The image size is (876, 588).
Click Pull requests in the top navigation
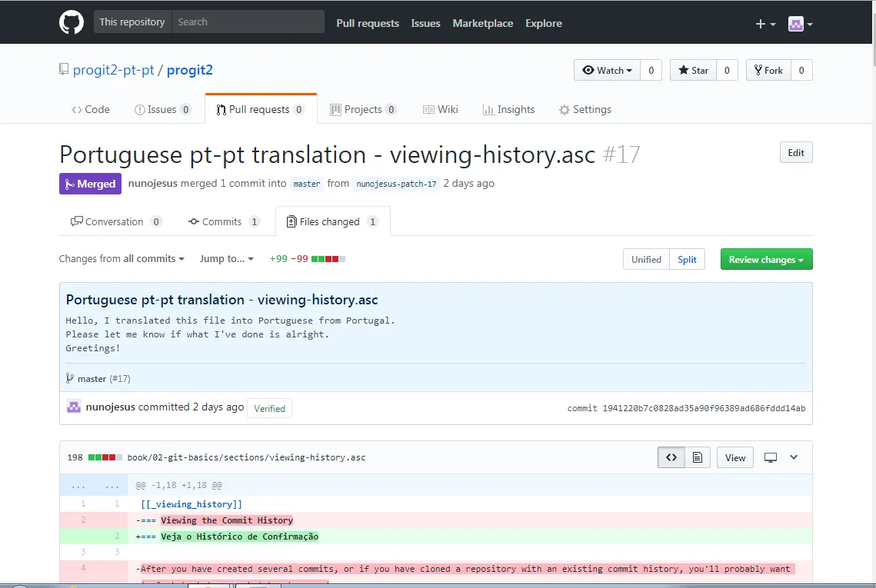pyautogui.click(x=368, y=23)
